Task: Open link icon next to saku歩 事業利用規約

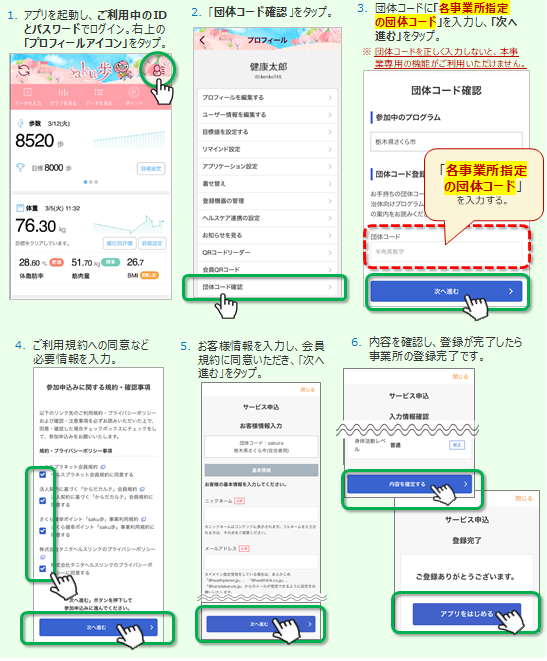Action: click(x=144, y=519)
